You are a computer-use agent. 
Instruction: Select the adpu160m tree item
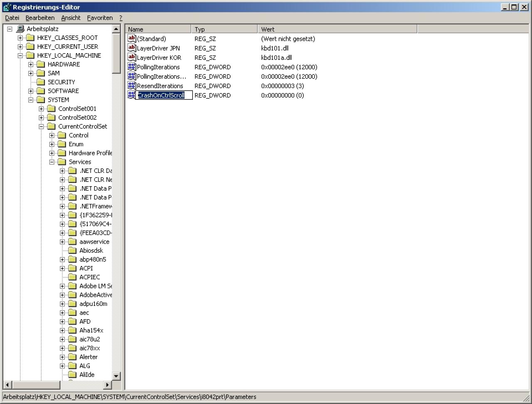click(x=94, y=304)
